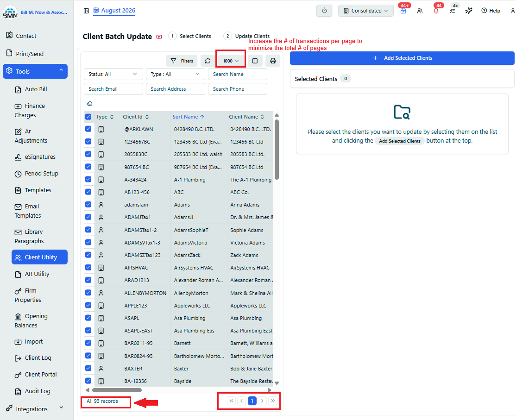Click the horizontal scrollbar of the client list
Image resolution: width=516 pixels, height=420 pixels.
coord(117,390)
